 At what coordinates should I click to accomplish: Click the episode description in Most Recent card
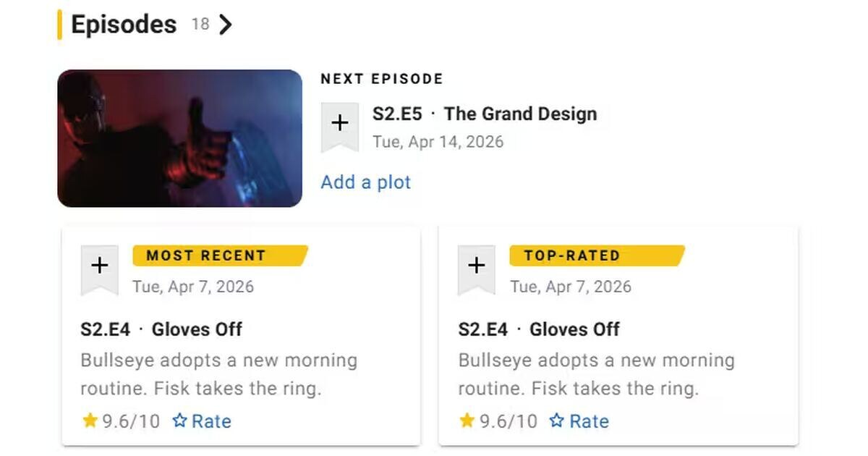(218, 374)
